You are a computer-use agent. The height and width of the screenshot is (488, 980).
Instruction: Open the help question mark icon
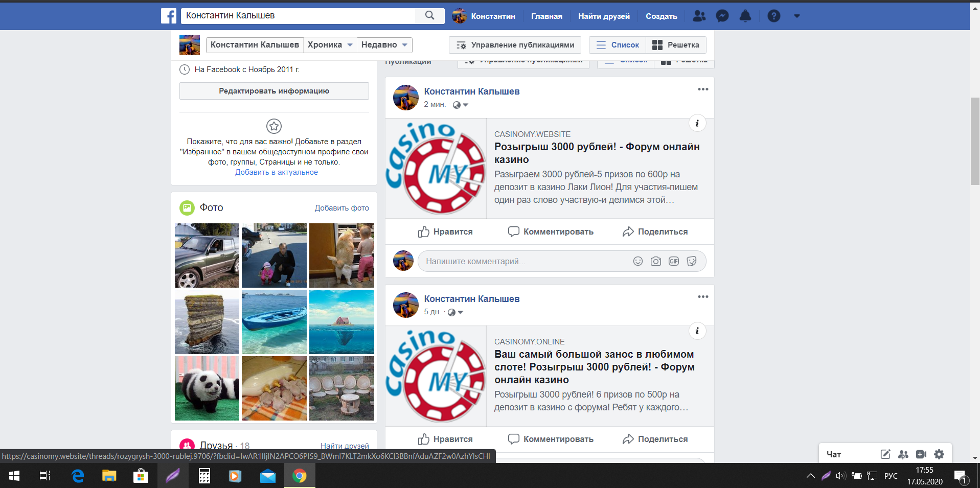coord(773,16)
